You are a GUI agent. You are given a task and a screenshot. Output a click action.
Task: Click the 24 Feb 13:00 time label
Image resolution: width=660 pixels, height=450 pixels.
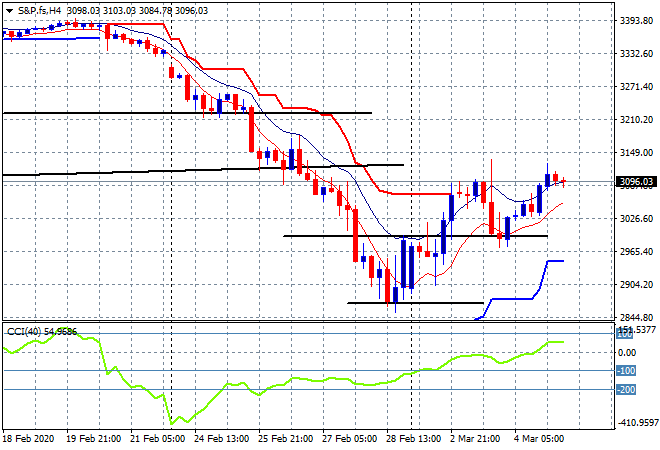[x=221, y=439]
